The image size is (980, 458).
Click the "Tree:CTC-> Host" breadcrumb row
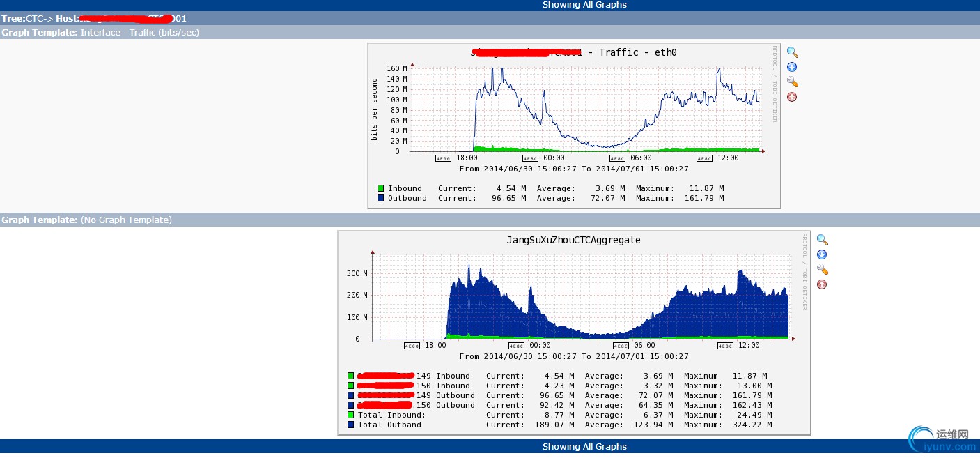point(490,18)
